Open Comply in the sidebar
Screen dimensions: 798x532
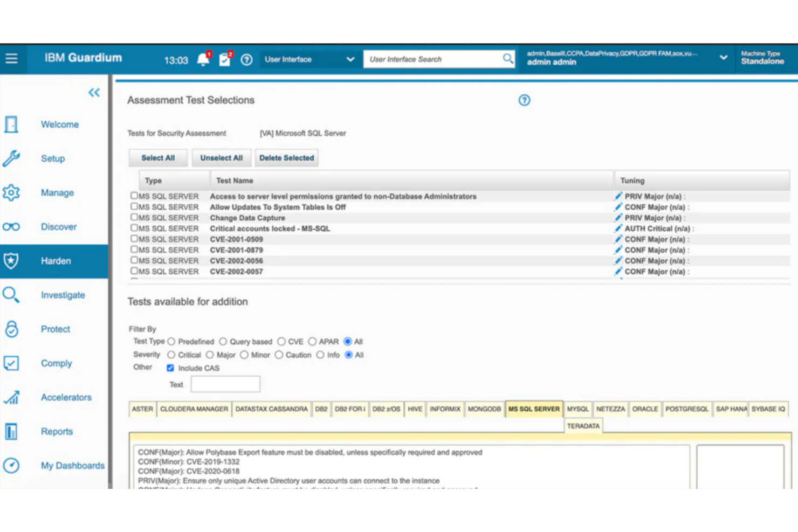point(56,363)
